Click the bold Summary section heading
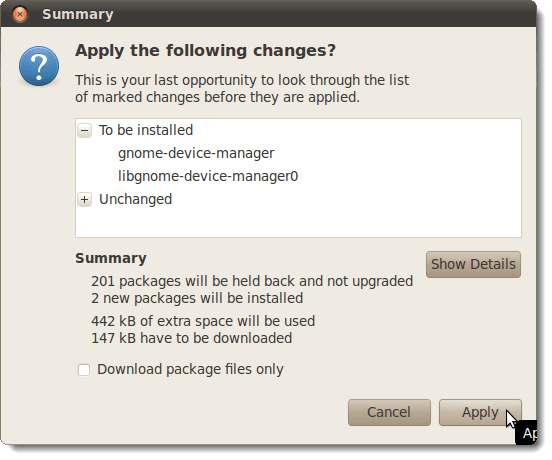 click(x=111, y=258)
